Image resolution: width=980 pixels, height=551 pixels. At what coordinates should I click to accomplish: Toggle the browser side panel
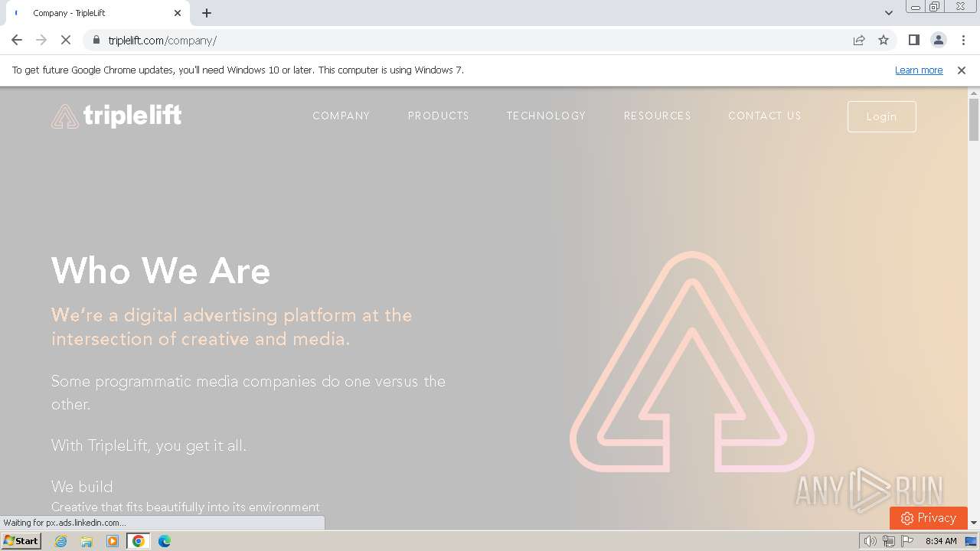[913, 41]
